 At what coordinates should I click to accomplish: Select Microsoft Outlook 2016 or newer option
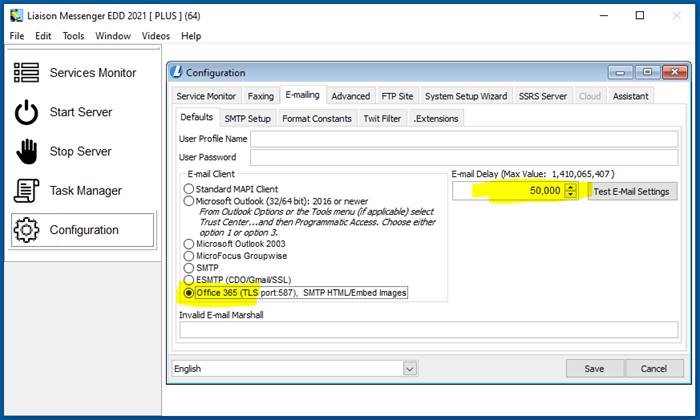(x=189, y=201)
